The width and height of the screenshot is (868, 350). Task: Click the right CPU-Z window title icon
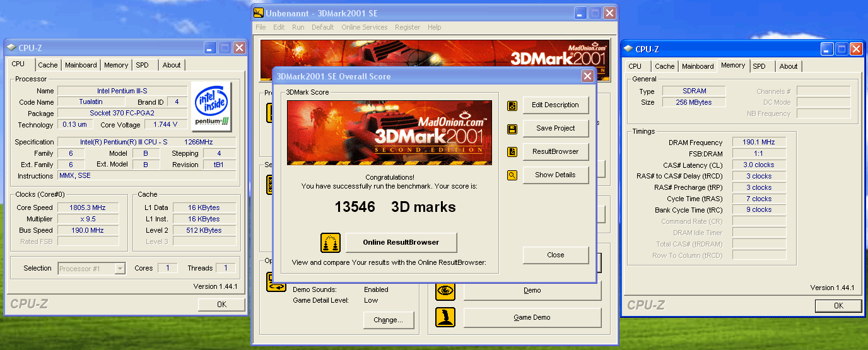click(628, 49)
